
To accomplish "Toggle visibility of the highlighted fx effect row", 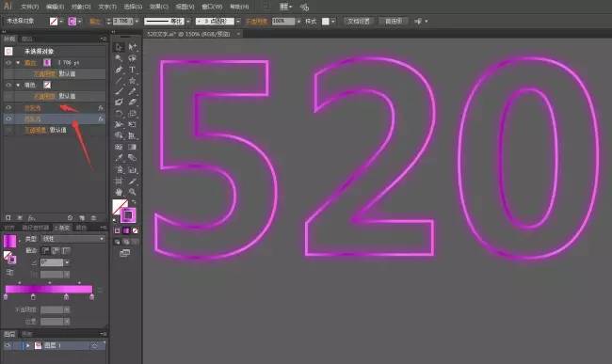I will [x=8, y=119].
